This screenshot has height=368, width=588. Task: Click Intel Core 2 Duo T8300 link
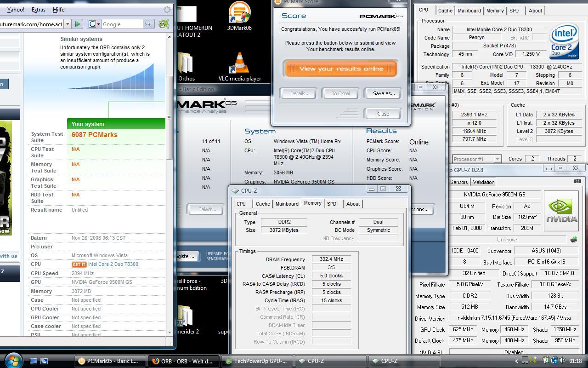pyautogui.click(x=113, y=264)
